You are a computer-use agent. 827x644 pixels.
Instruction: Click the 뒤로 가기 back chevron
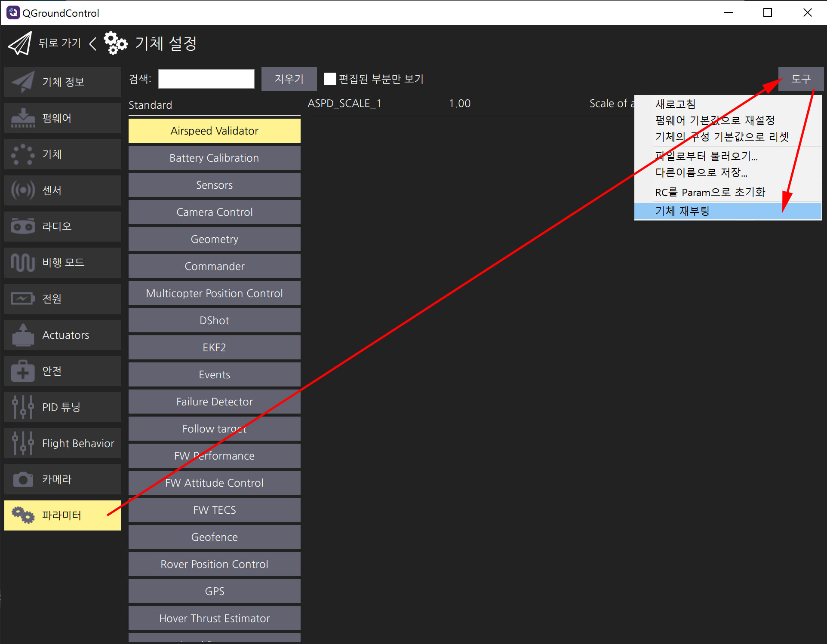tap(93, 43)
